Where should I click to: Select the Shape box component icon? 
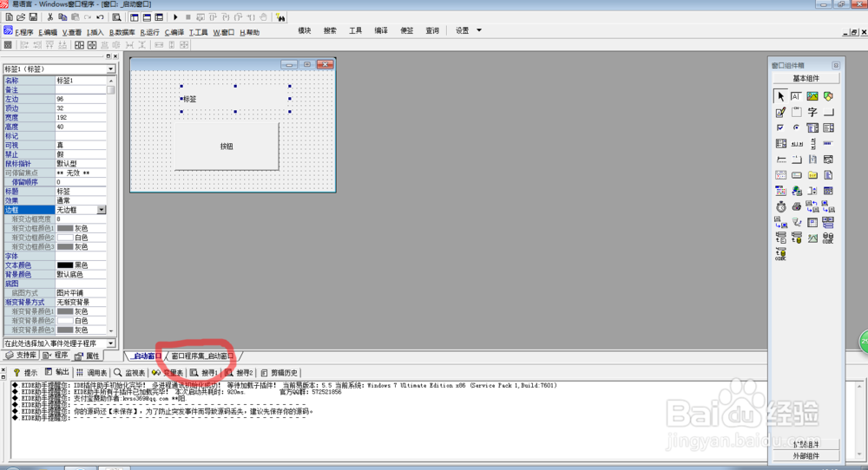pos(828,96)
